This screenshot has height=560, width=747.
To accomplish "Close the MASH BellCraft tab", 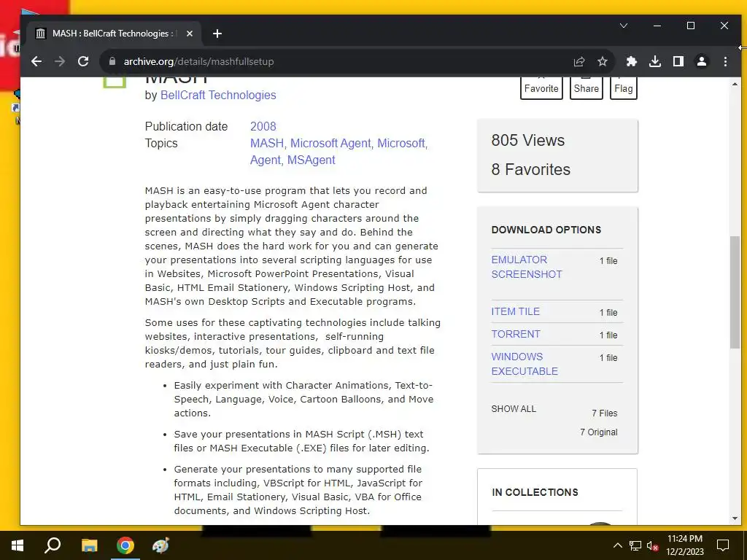I will click(190, 34).
